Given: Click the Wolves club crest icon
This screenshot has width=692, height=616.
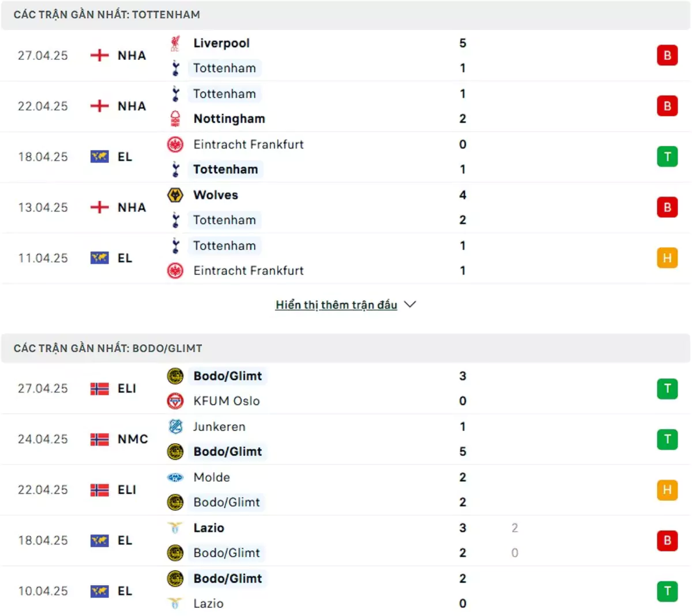Looking at the screenshot, I should [175, 195].
